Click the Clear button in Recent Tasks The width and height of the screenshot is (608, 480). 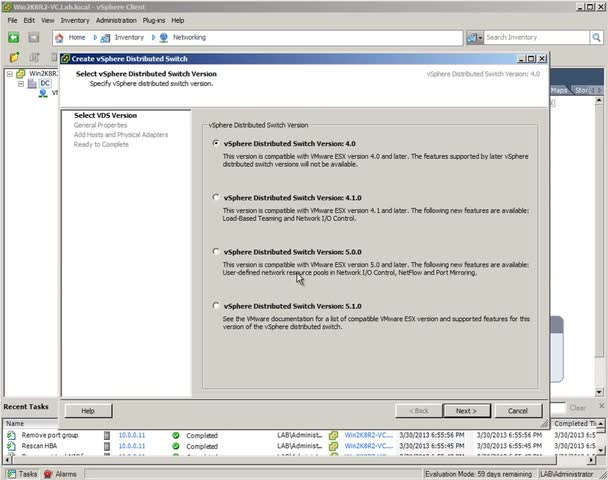point(578,408)
